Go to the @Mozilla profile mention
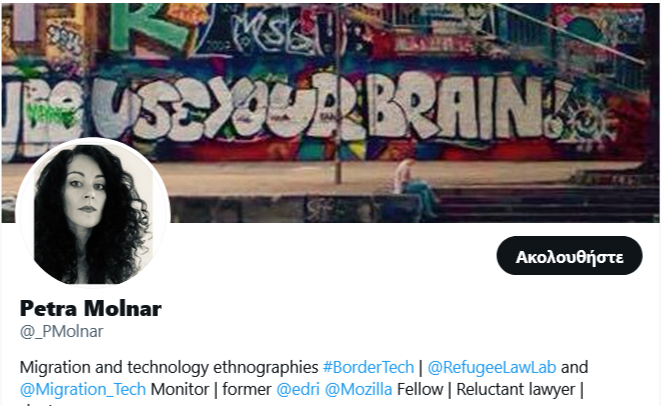Screen dimensions: 669x406 (x=358, y=389)
